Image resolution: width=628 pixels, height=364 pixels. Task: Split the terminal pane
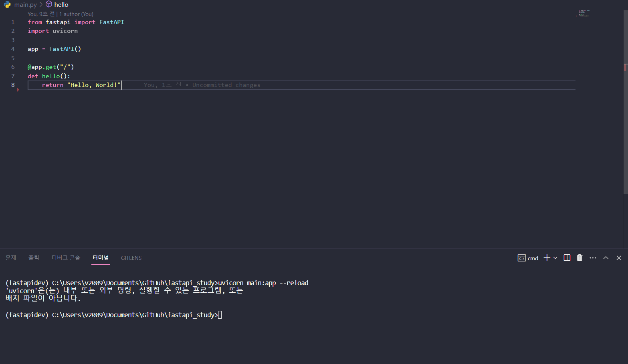click(x=566, y=258)
